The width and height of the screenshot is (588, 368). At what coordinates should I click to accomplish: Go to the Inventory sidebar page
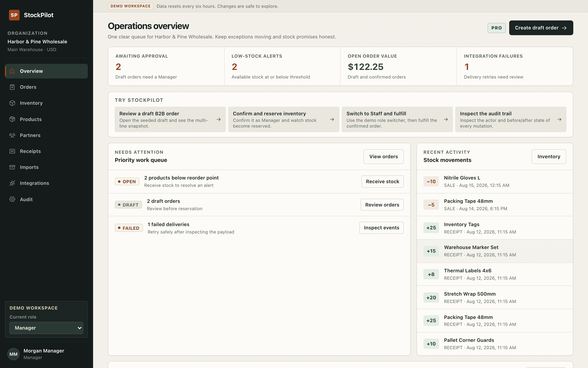[46, 103]
